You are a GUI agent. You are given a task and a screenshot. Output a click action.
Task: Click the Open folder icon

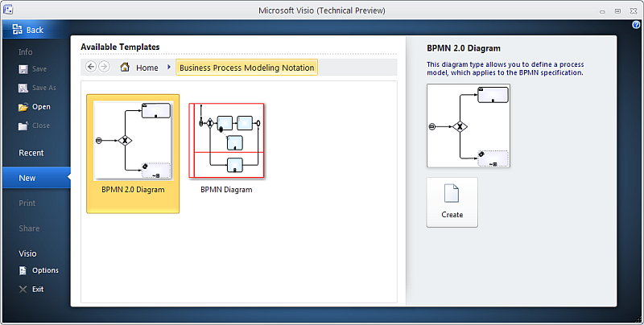(x=23, y=107)
